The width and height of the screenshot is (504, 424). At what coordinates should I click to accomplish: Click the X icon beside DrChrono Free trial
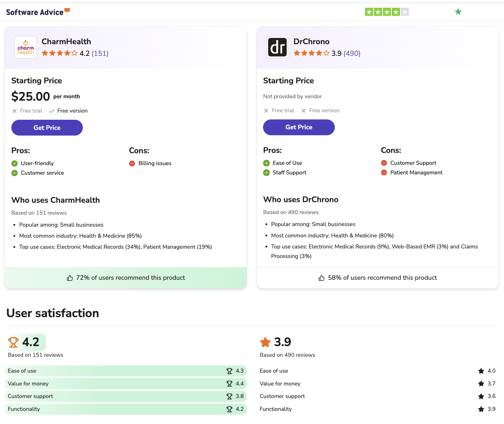point(266,111)
